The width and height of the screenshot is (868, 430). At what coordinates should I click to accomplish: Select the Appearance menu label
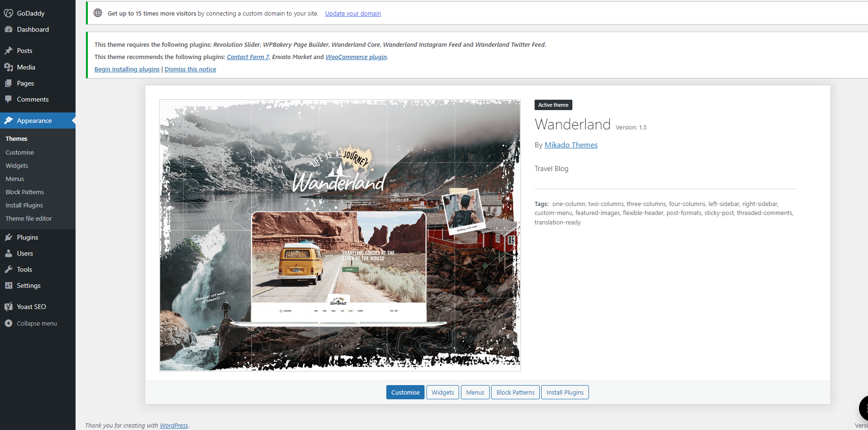(34, 120)
